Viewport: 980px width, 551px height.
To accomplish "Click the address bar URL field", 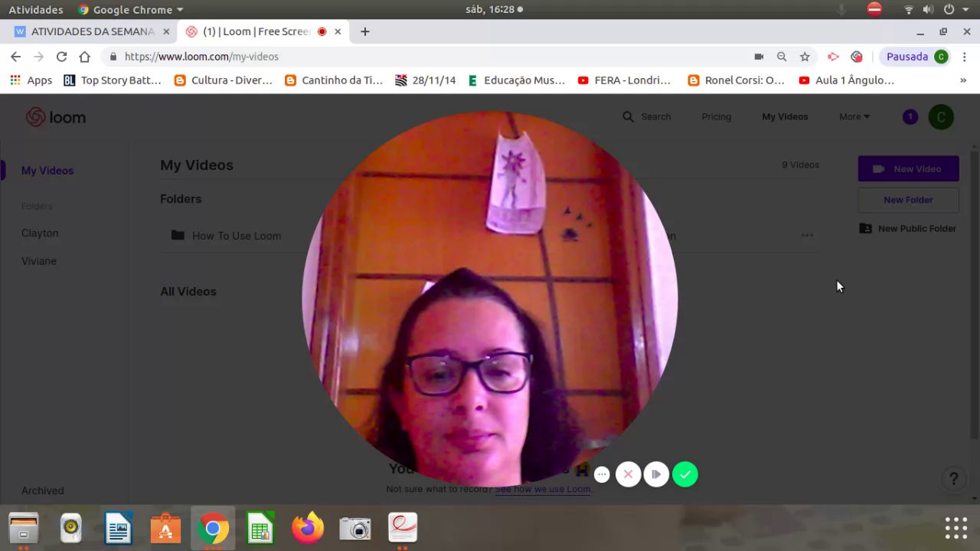I will coord(429,57).
